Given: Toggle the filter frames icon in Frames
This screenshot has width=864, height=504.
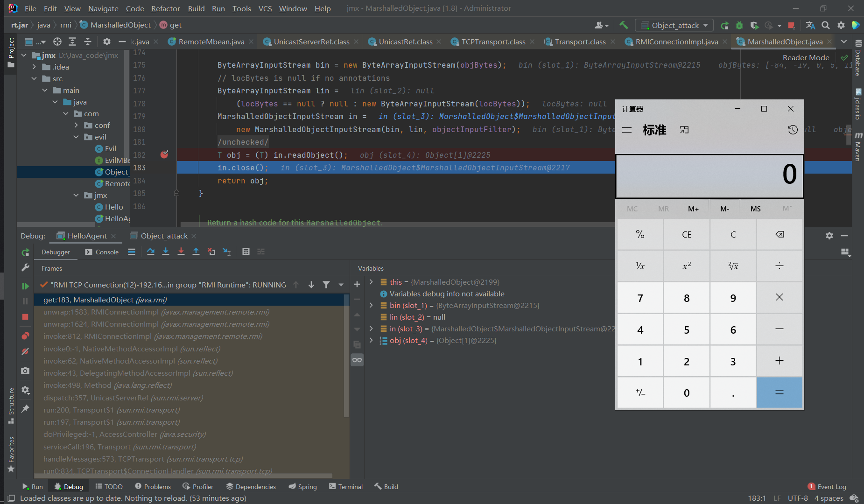Looking at the screenshot, I should click(x=326, y=285).
